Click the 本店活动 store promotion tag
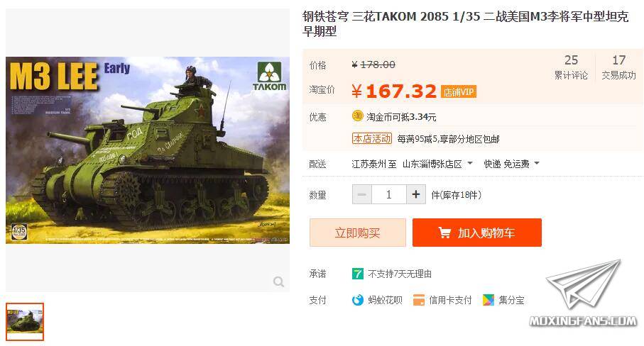The height and width of the screenshot is (346, 644). click(x=371, y=138)
